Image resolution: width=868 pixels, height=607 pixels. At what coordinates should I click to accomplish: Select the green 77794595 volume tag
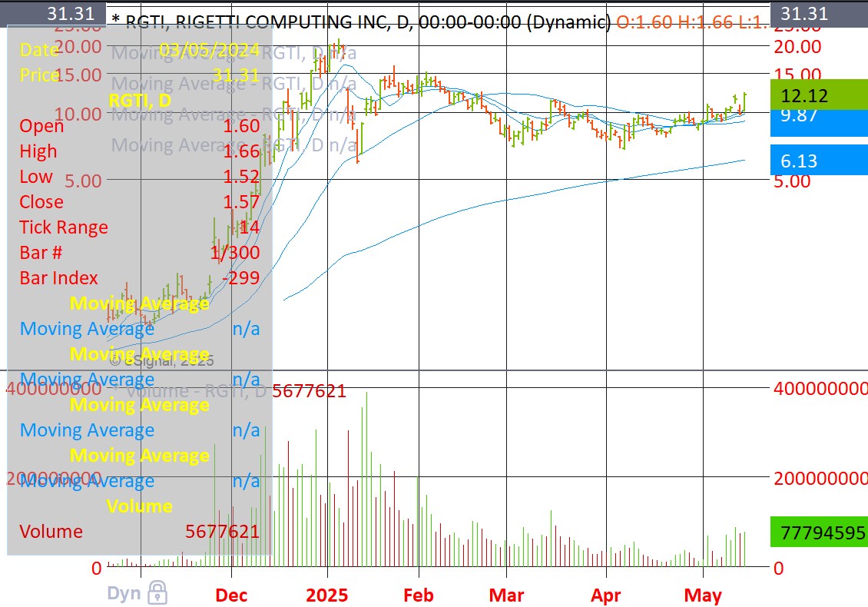click(x=819, y=532)
